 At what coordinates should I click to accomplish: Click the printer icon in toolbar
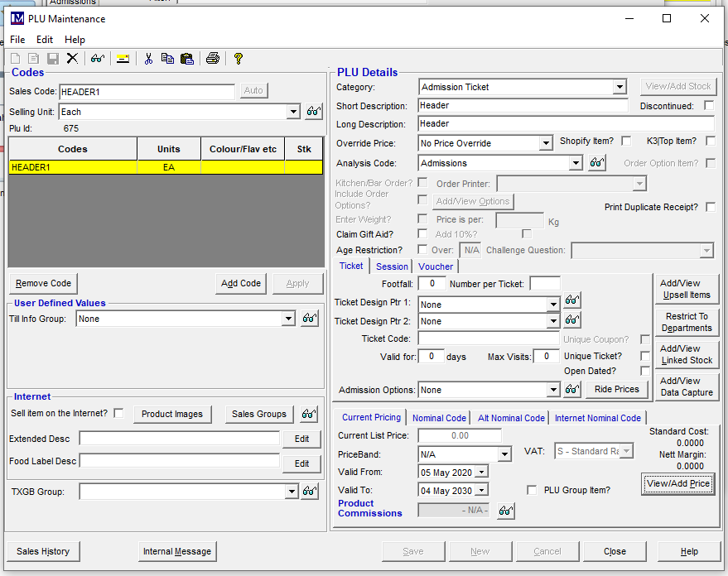[x=213, y=58]
